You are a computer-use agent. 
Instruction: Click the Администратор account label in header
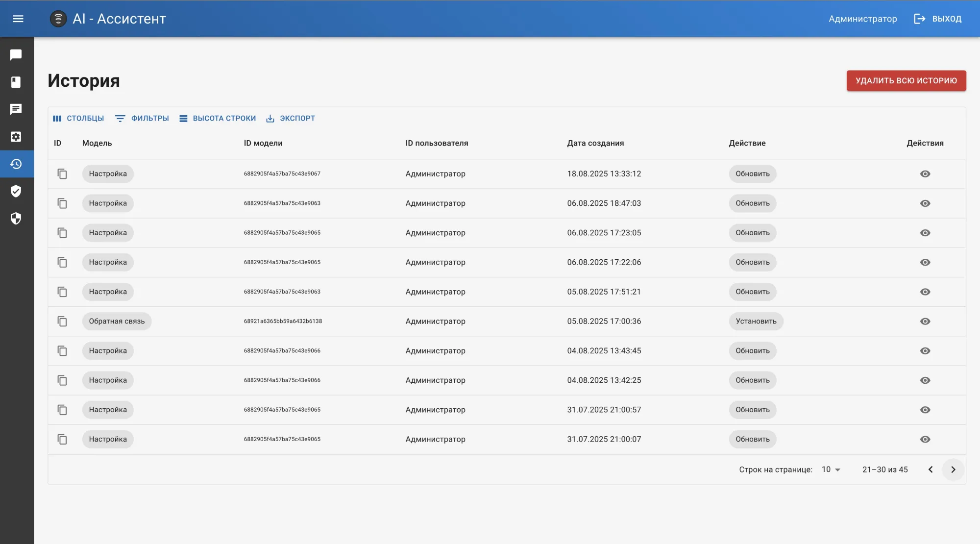[862, 19]
